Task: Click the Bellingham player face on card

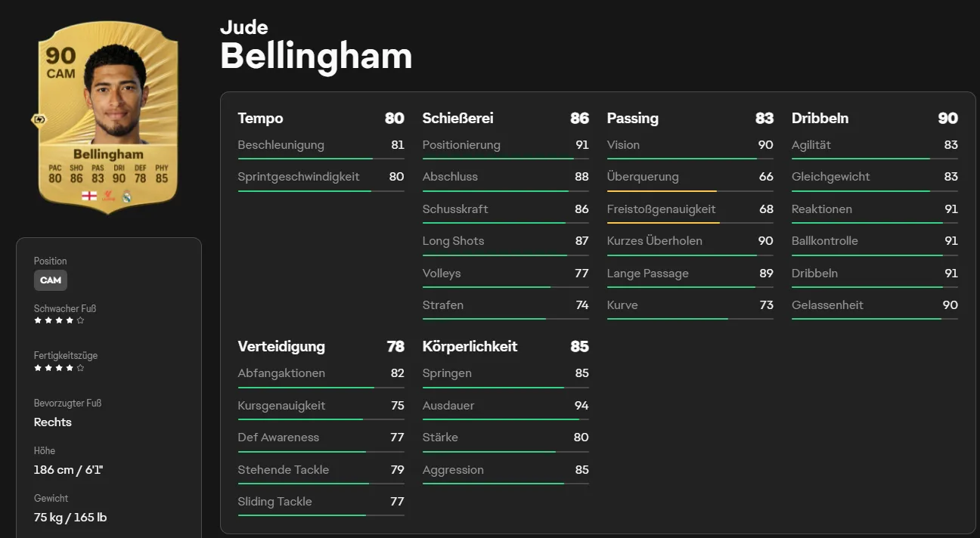Action: coord(113,91)
